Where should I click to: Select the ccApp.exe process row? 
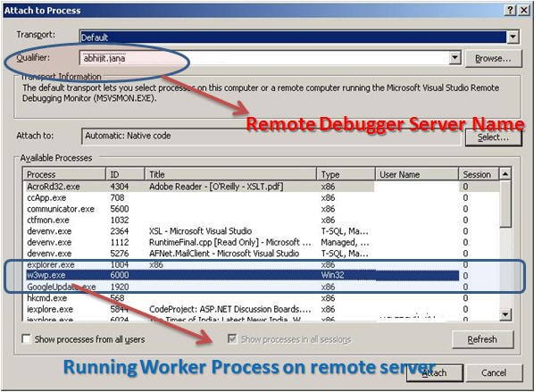pos(261,197)
